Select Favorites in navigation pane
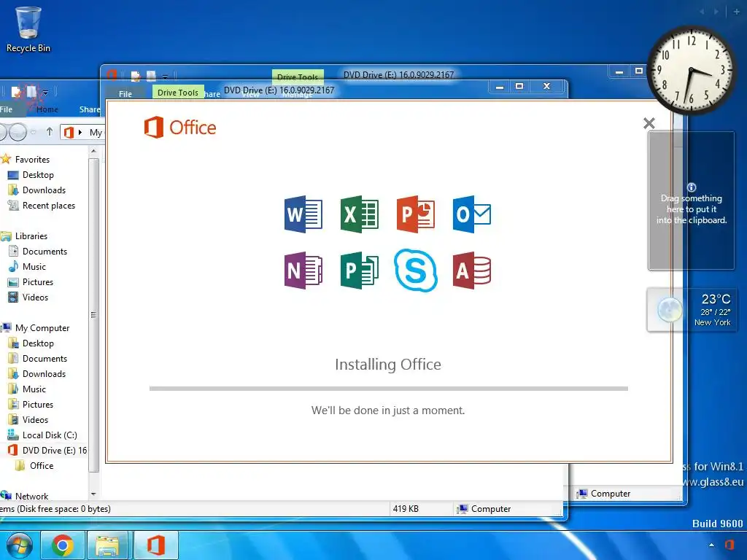Screen dimensions: 747x560 click(26, 159)
